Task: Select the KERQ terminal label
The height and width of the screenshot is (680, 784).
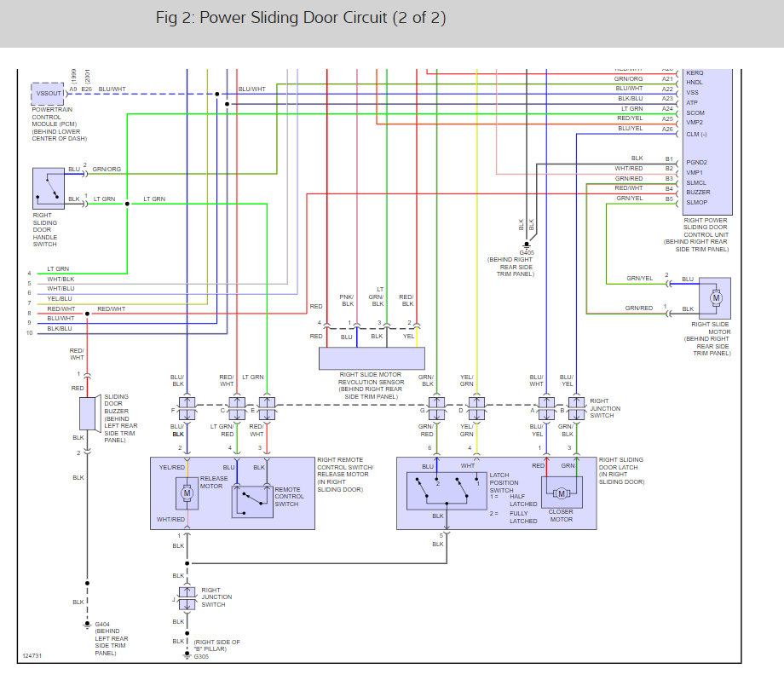Action: [695, 73]
